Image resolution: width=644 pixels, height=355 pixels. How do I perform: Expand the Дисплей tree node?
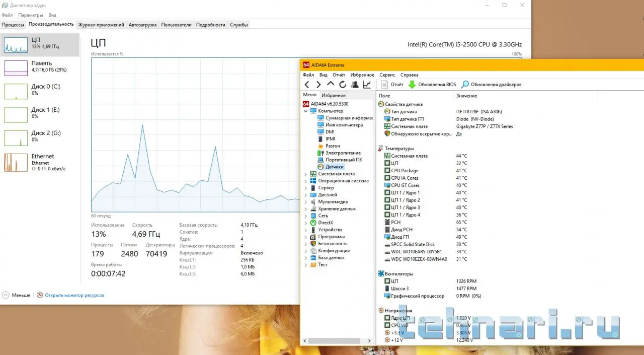[x=305, y=195]
